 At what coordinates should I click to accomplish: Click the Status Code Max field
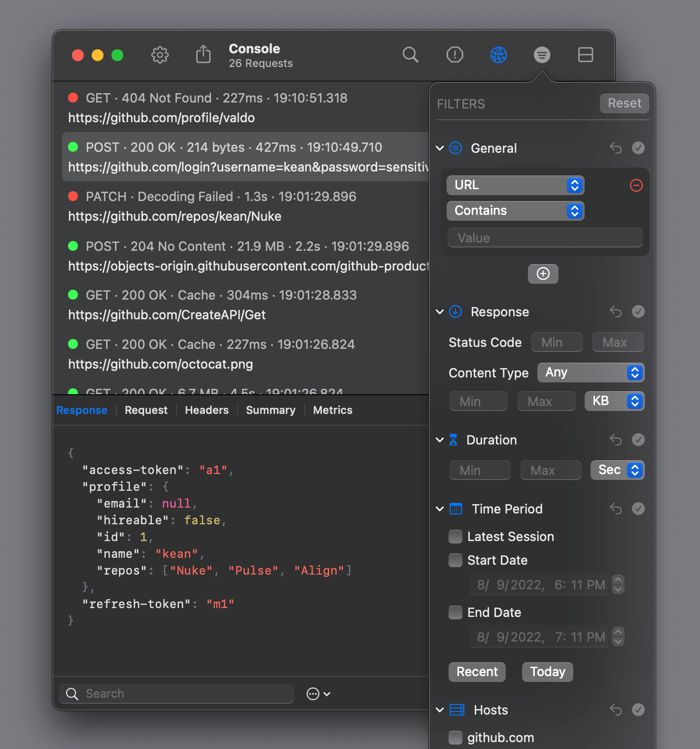point(618,342)
